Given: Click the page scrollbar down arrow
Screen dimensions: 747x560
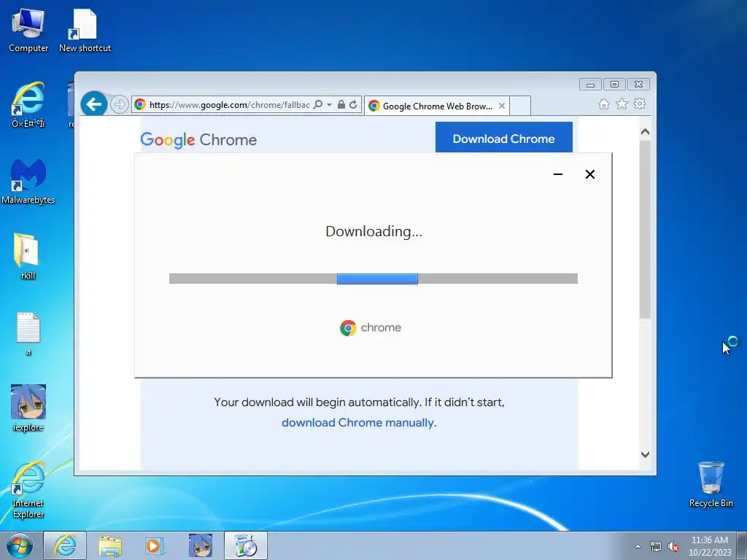Looking at the screenshot, I should point(645,454).
